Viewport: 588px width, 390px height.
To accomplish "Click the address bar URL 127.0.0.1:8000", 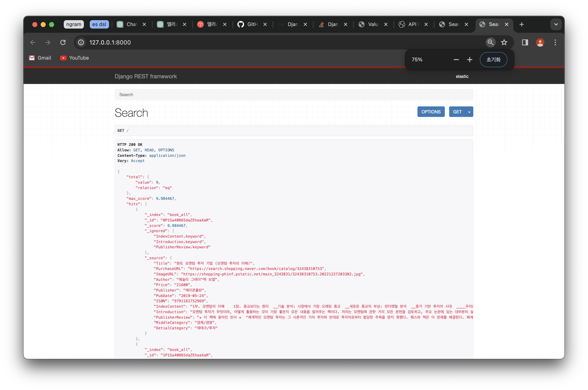I will tap(110, 43).
